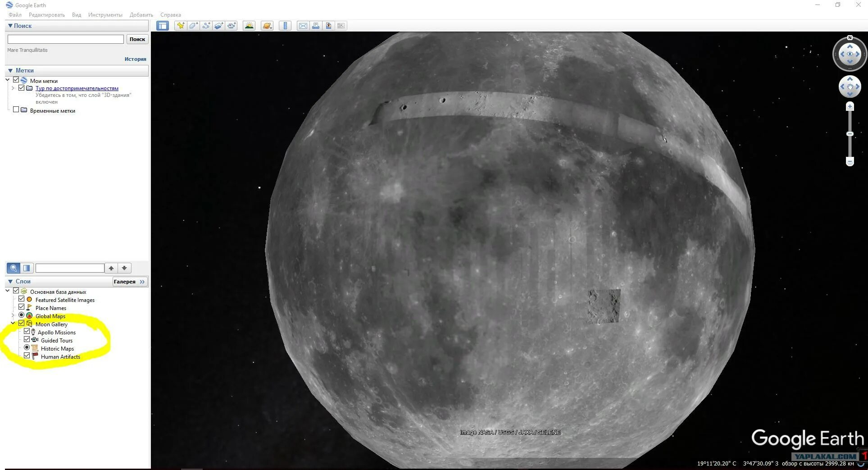868x470 pixels.
Task: Disable the Place Names layer
Action: coord(21,307)
